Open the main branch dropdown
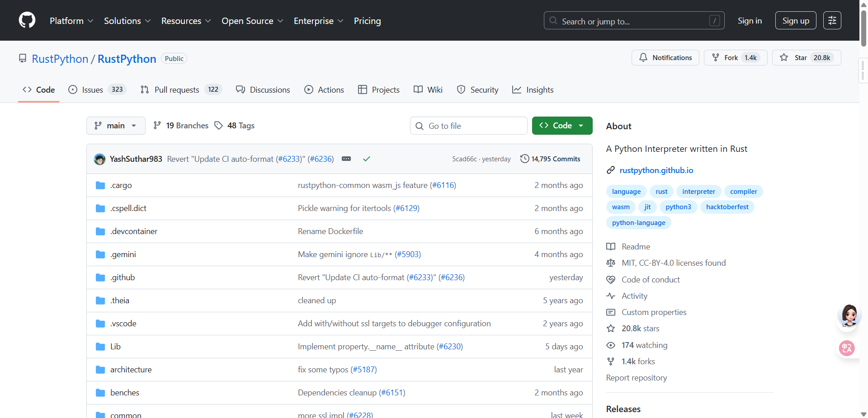Image resolution: width=868 pixels, height=418 pixels. [116, 126]
